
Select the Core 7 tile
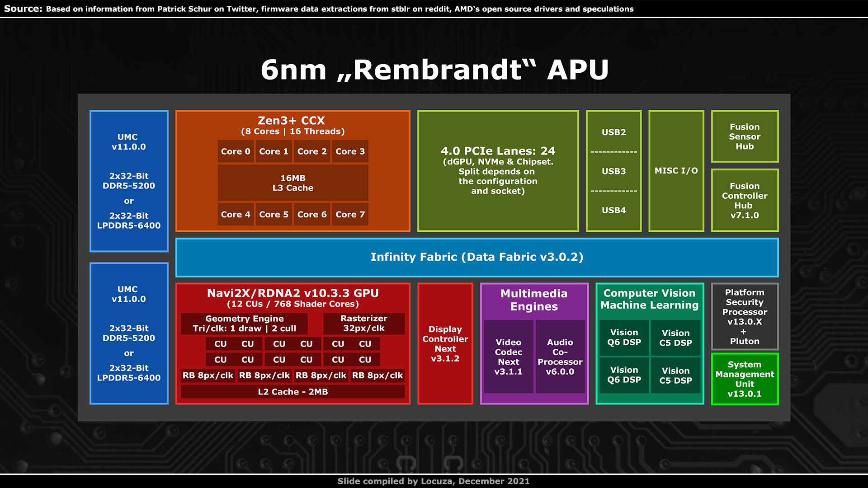tap(350, 214)
